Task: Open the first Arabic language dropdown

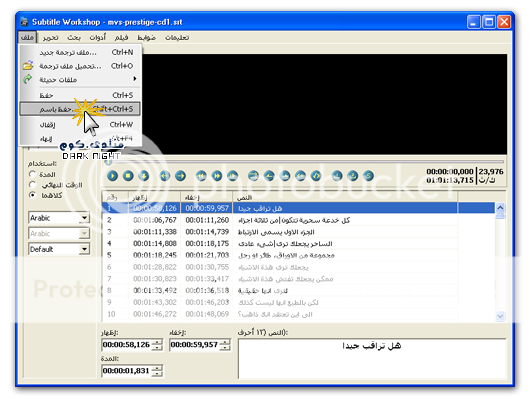Action: (x=85, y=218)
